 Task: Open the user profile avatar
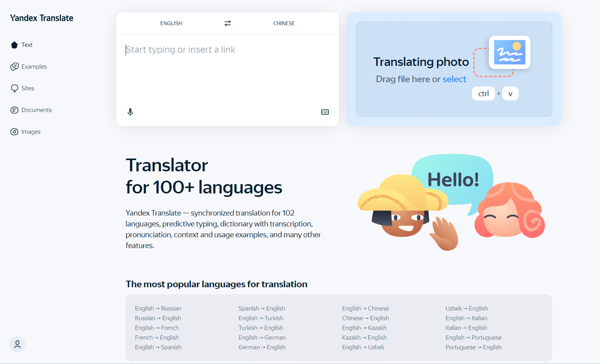coord(17,344)
